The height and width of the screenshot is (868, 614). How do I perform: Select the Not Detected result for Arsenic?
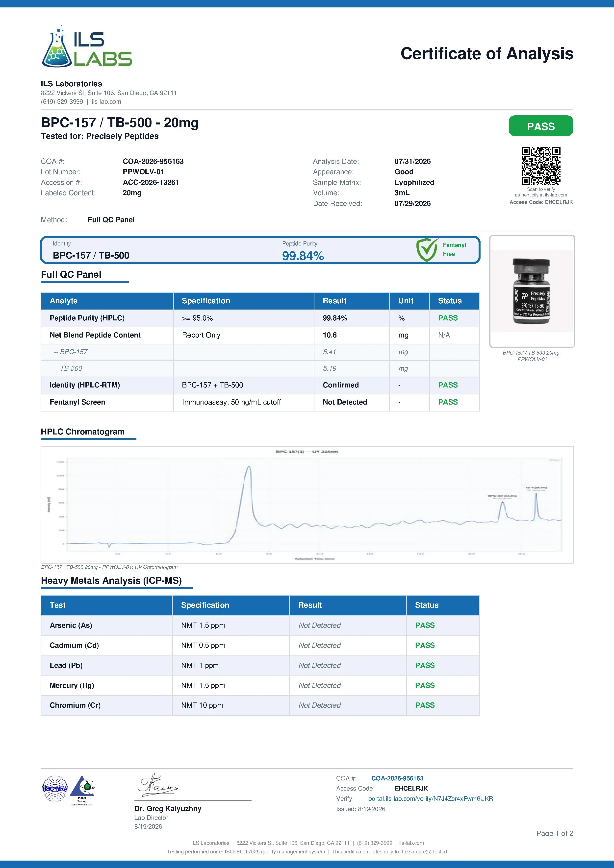pyautogui.click(x=320, y=625)
